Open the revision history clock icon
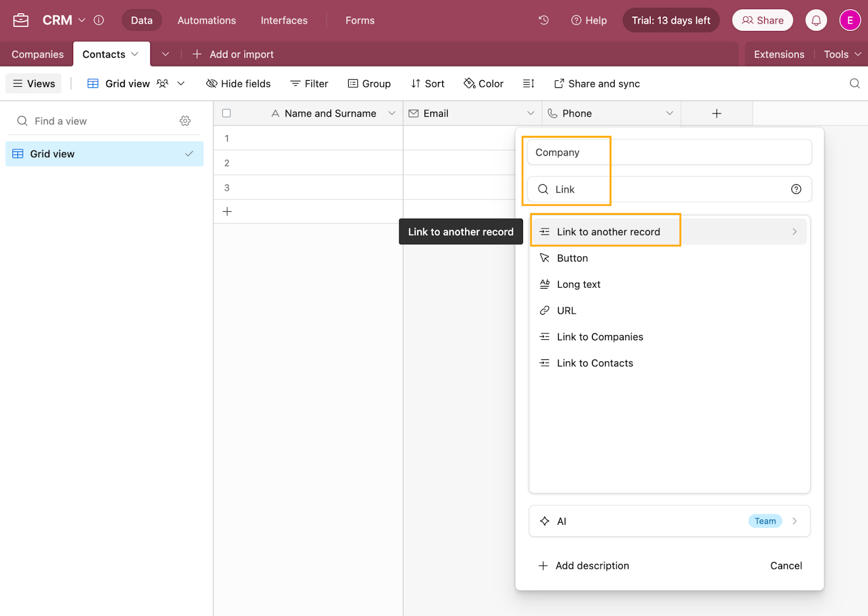Image resolution: width=868 pixels, height=616 pixels. (x=544, y=20)
